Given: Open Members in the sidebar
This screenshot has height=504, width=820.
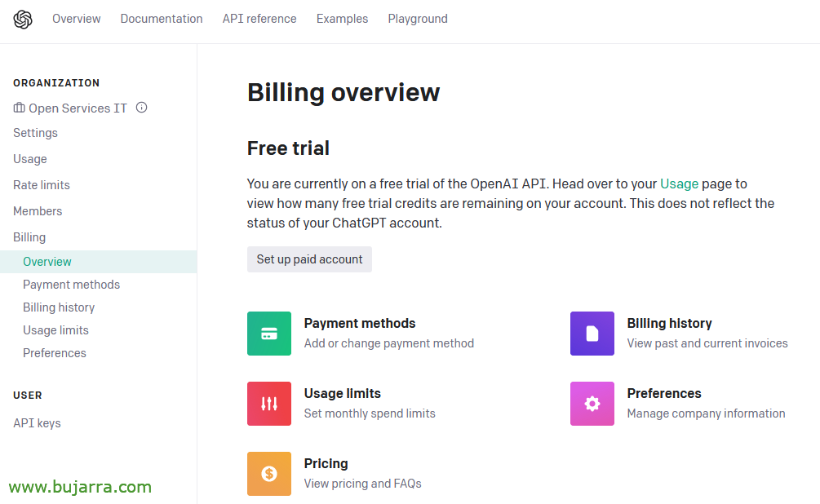Looking at the screenshot, I should tap(38, 211).
